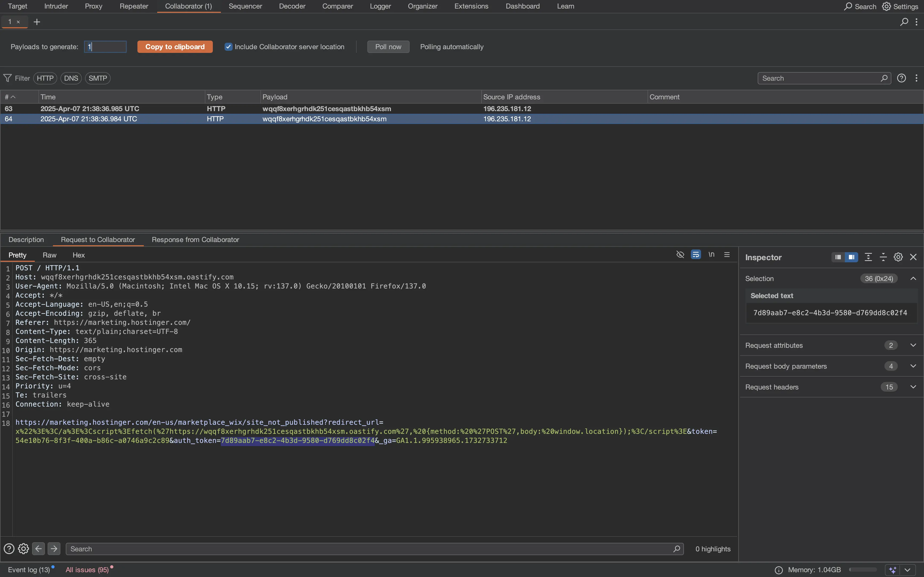This screenshot has width=924, height=577.
Task: Click the hide non-printable characters eye icon
Action: [680, 255]
